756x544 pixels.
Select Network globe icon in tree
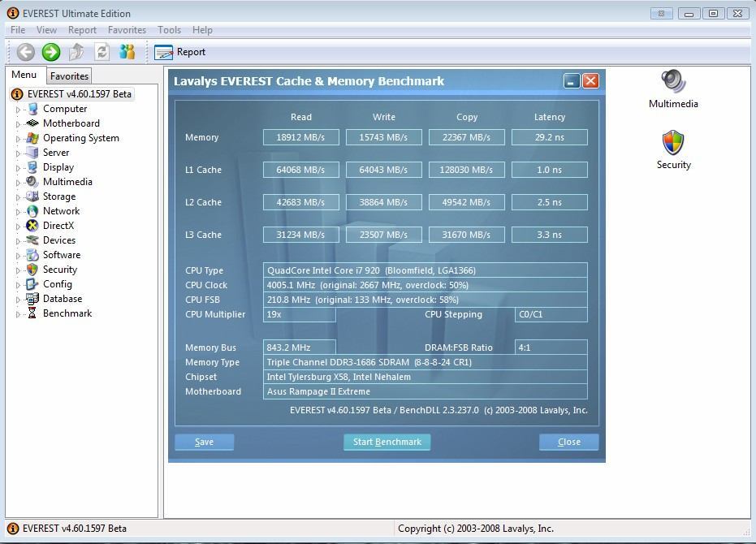click(x=32, y=211)
